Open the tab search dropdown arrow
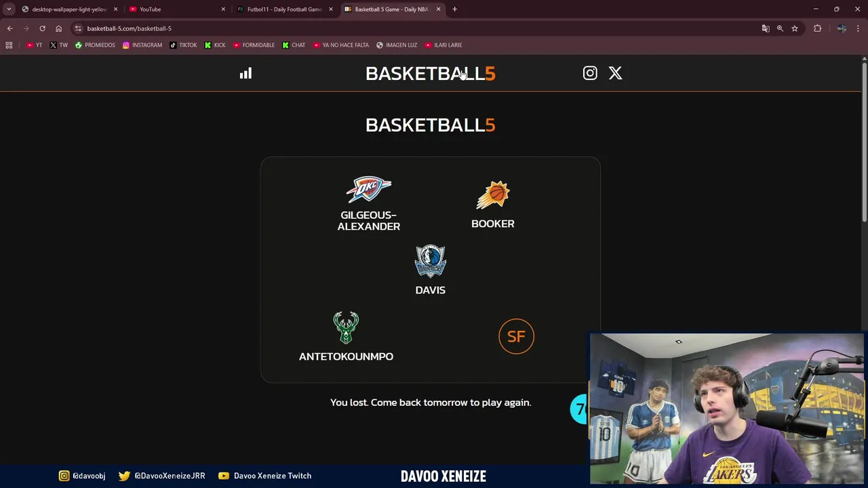The width and height of the screenshot is (868, 488). click(9, 9)
